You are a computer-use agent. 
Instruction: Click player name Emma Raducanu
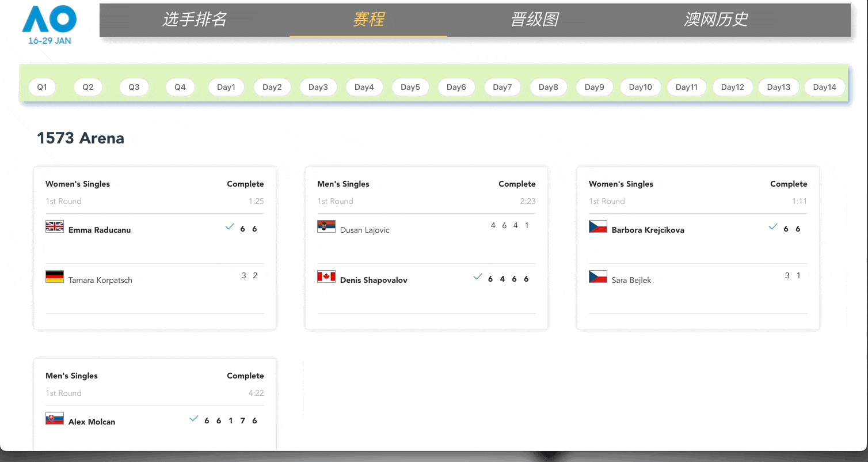(x=100, y=230)
